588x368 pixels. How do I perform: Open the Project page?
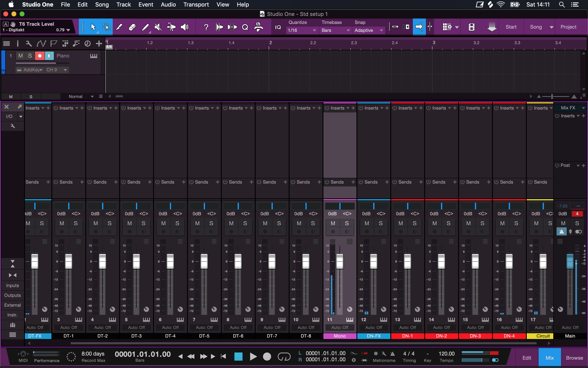pyautogui.click(x=568, y=27)
